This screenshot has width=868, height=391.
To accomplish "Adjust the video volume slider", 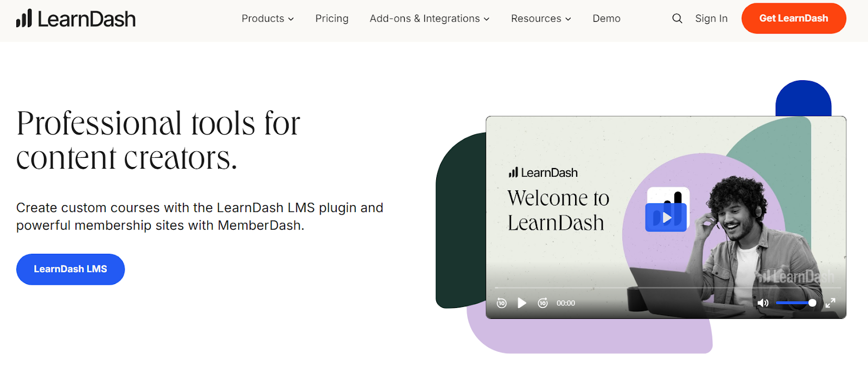I will [x=796, y=303].
